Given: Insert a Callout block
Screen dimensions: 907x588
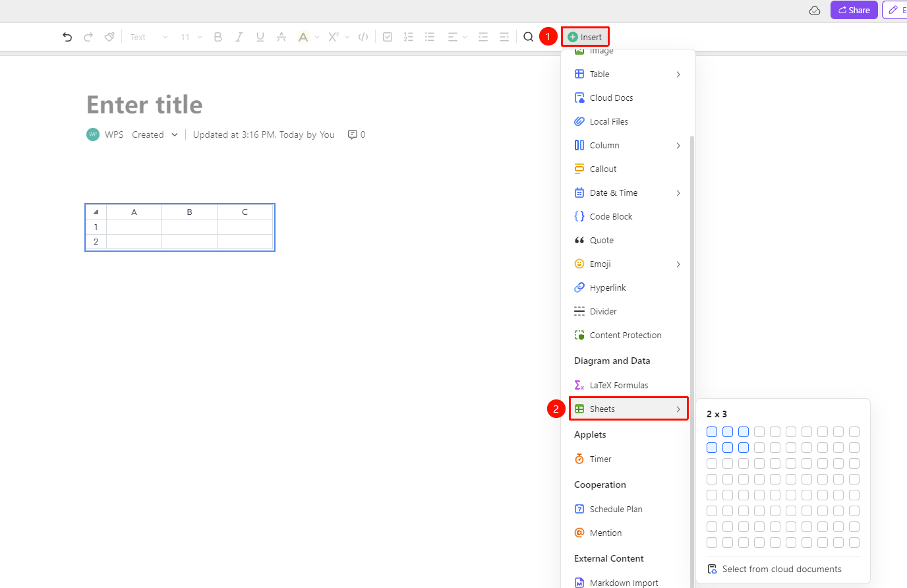Looking at the screenshot, I should click(628, 169).
